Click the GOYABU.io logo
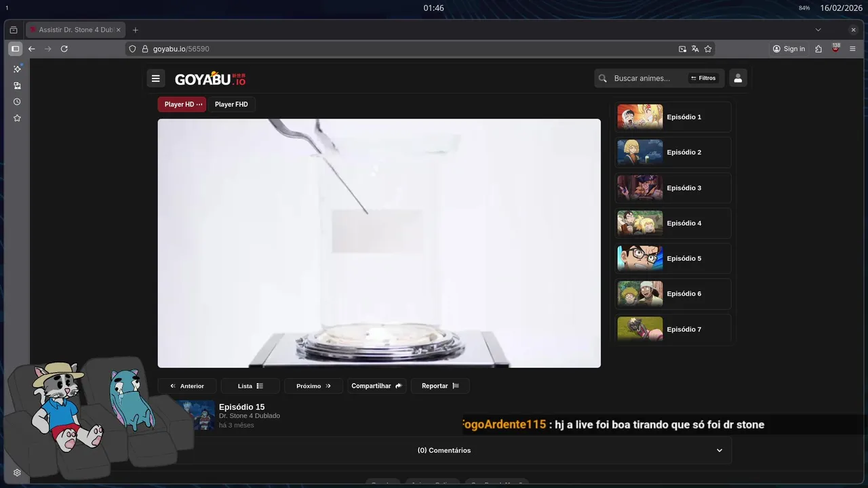This screenshot has height=488, width=868. click(210, 79)
